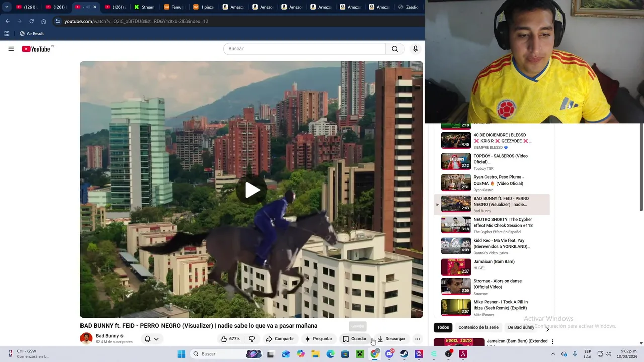Open Bad Bunny channel avatar

tap(86, 338)
